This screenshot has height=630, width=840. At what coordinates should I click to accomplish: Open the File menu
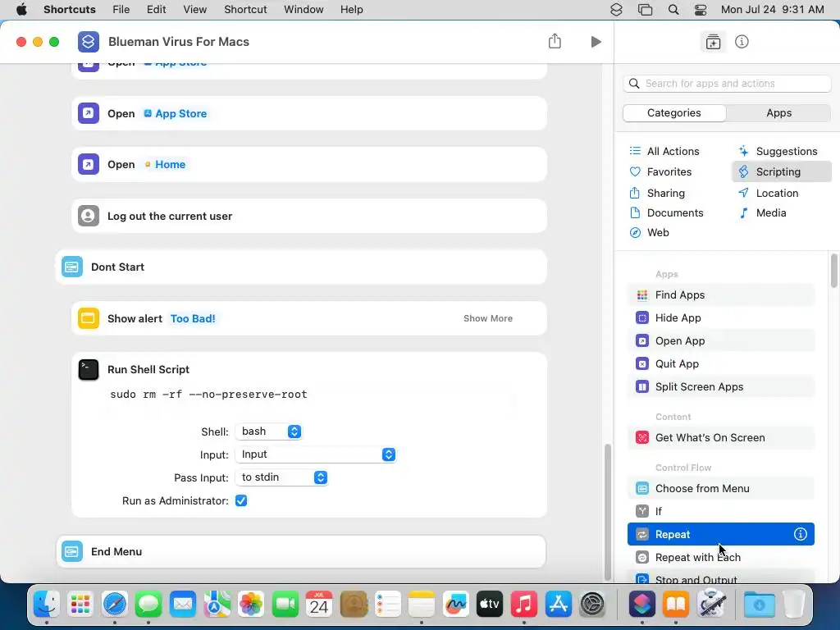(121, 10)
